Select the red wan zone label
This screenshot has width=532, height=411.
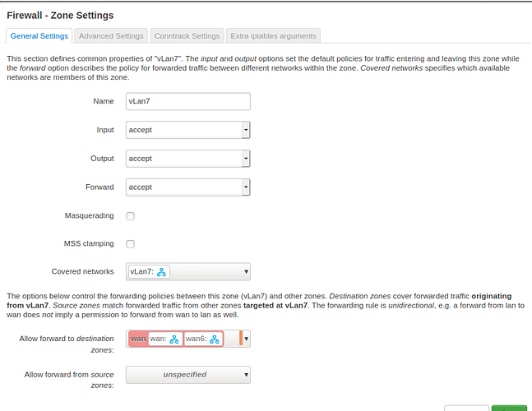click(x=137, y=339)
